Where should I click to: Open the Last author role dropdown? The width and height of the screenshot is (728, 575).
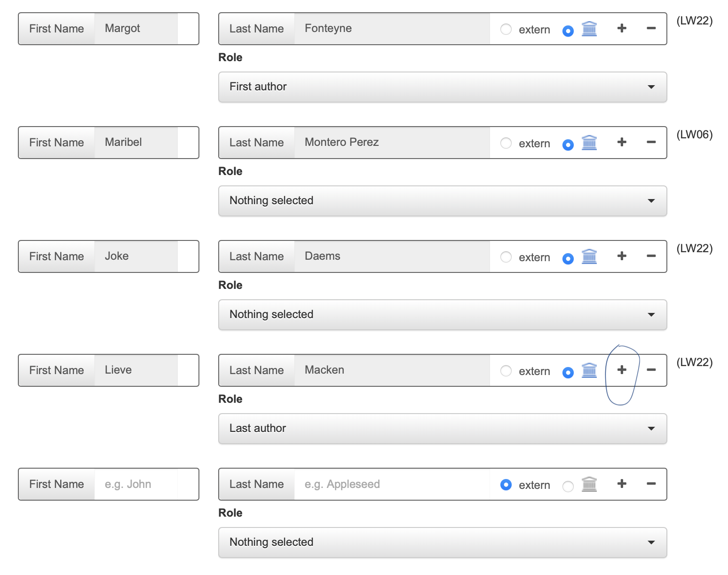click(x=442, y=428)
